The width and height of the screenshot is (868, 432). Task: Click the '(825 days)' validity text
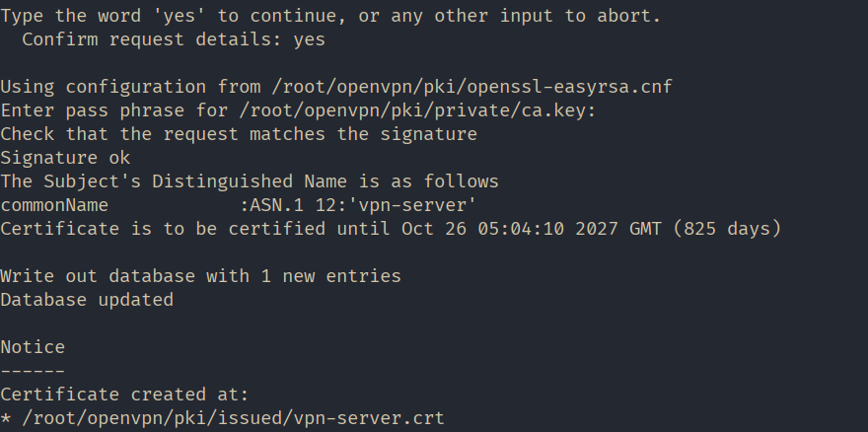[x=727, y=228]
